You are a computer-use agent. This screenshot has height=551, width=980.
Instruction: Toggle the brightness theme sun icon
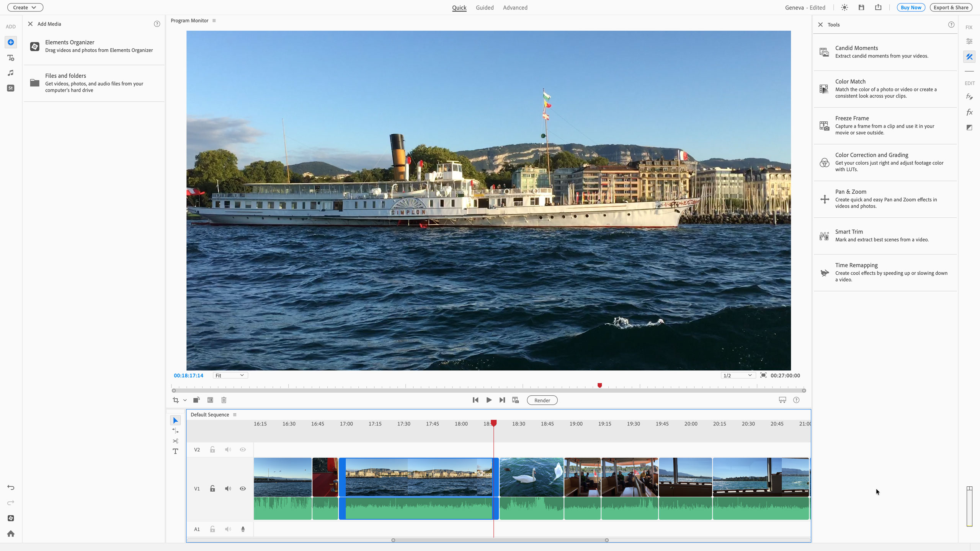pos(844,7)
